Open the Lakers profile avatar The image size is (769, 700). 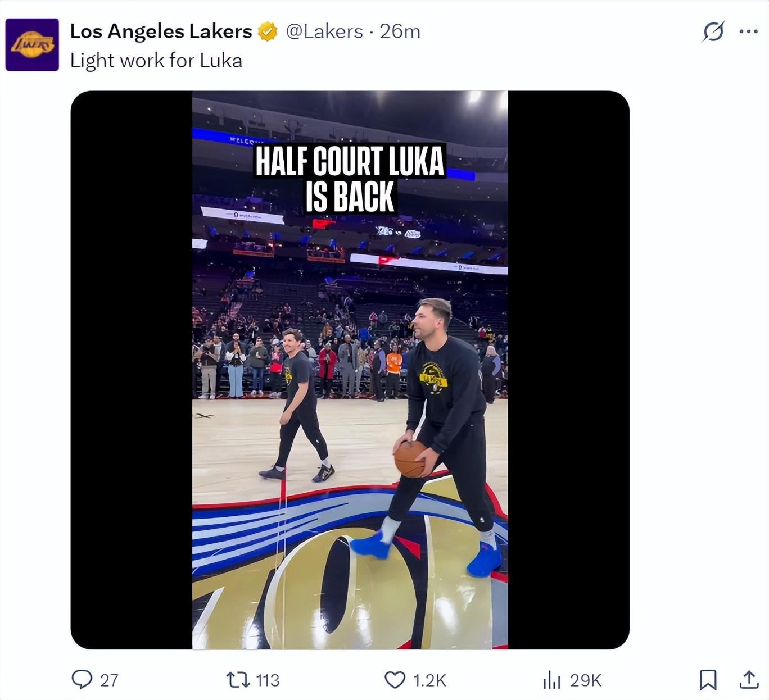(32, 45)
